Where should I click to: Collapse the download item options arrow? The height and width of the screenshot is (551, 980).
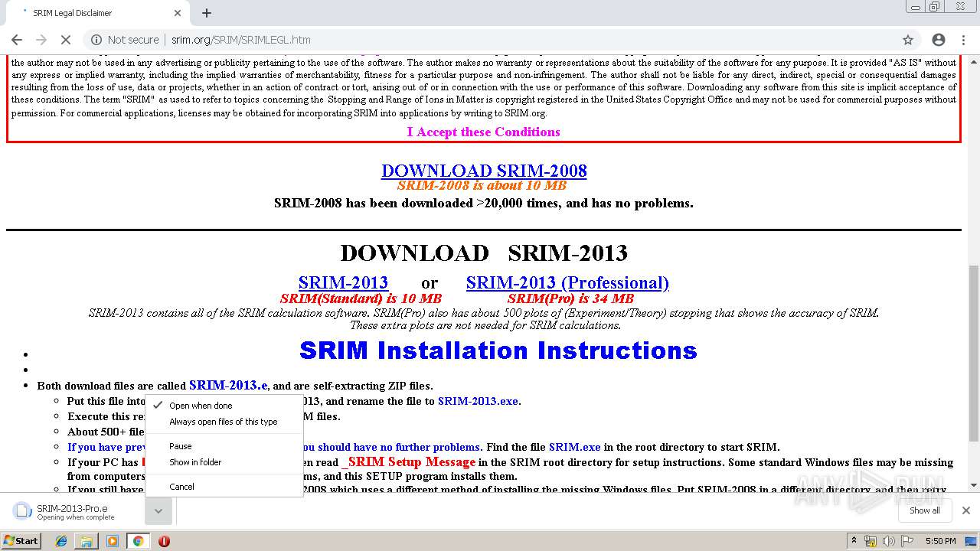point(158,511)
